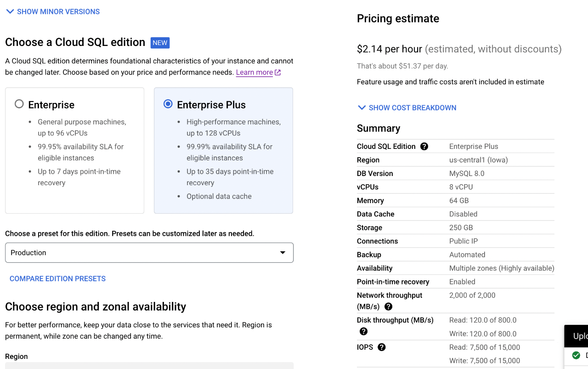Click the upload notification panel
The image size is (588, 369).
[576, 346]
